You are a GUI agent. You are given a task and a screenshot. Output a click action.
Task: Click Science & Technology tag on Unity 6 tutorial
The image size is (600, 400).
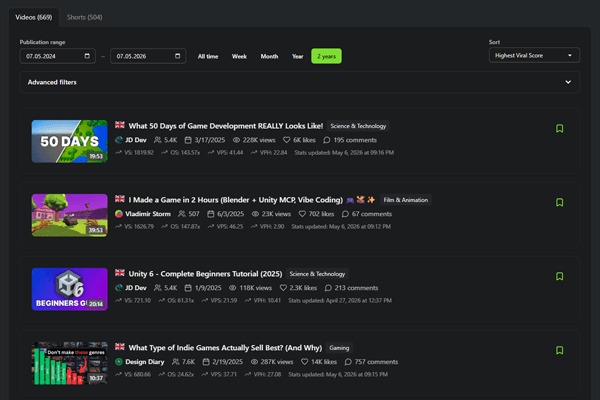(x=317, y=274)
